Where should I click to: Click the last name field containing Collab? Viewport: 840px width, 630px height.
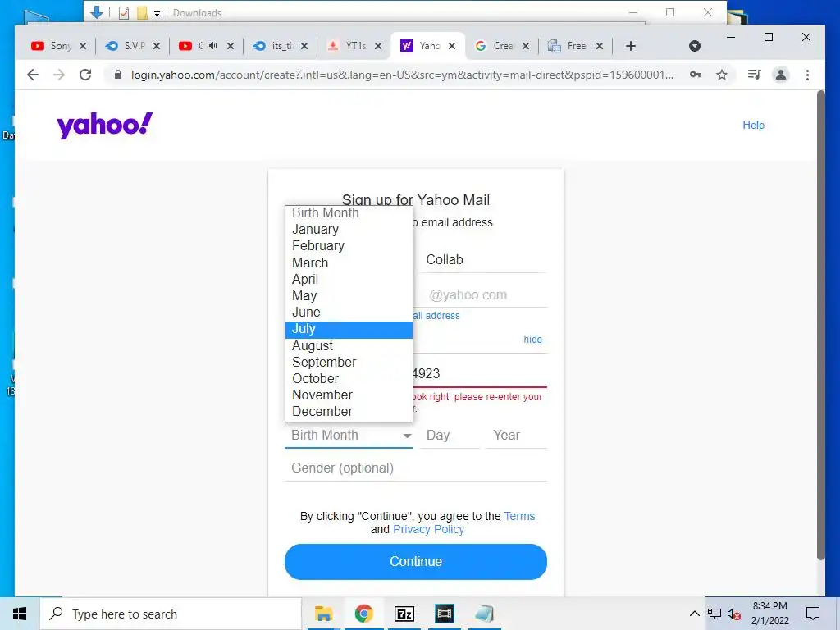[482, 260]
